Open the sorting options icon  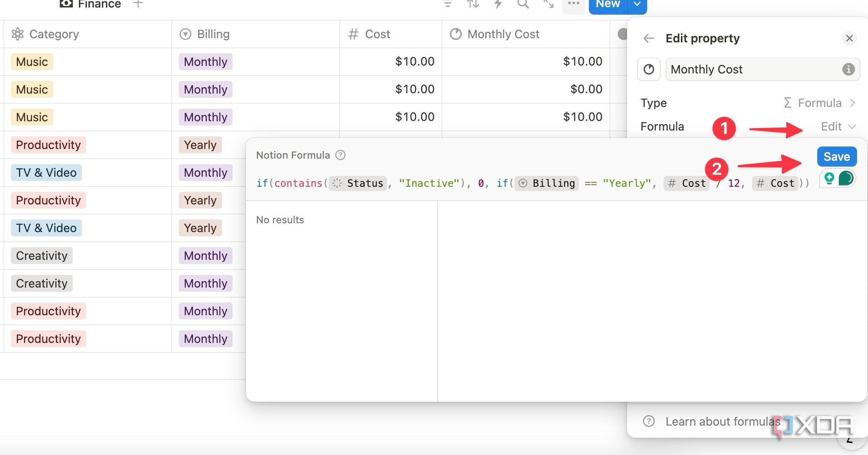point(473,4)
